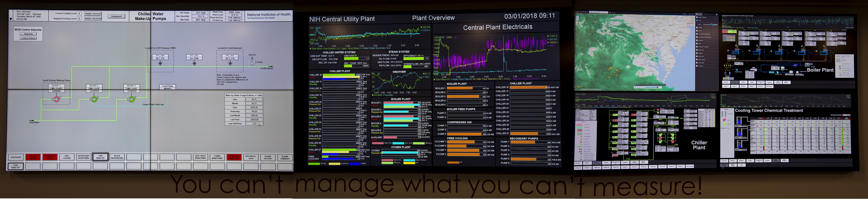Open Cogen tab in Boiler Plant screen
Screen dimensions: 868x199
(x=752, y=82)
